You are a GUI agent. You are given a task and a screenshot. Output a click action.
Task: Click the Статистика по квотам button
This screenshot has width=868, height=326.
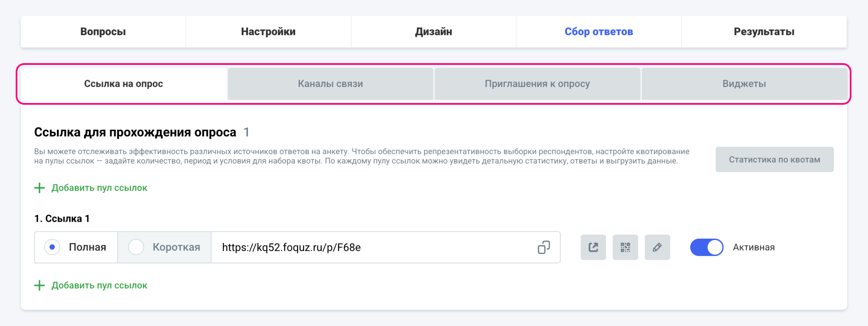(x=774, y=159)
